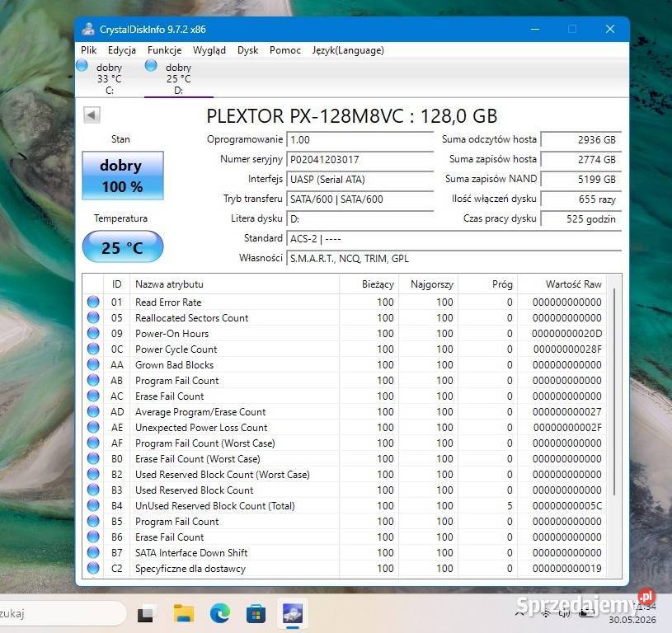Click status orb for Read Error Rate
The height and width of the screenshot is (633, 672).
pos(93,302)
